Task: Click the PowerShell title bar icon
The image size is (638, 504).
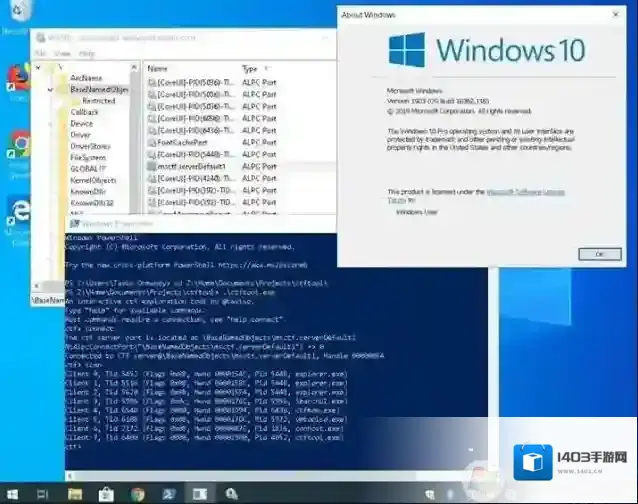Action: [74, 224]
